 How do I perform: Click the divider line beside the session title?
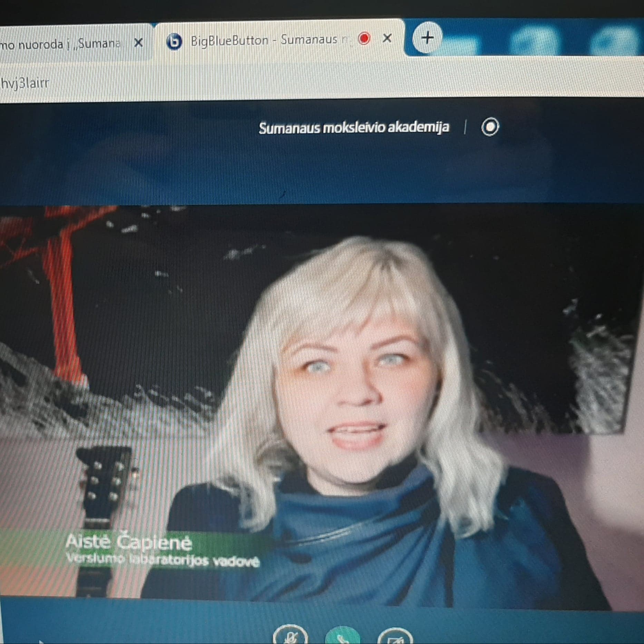[x=465, y=127]
